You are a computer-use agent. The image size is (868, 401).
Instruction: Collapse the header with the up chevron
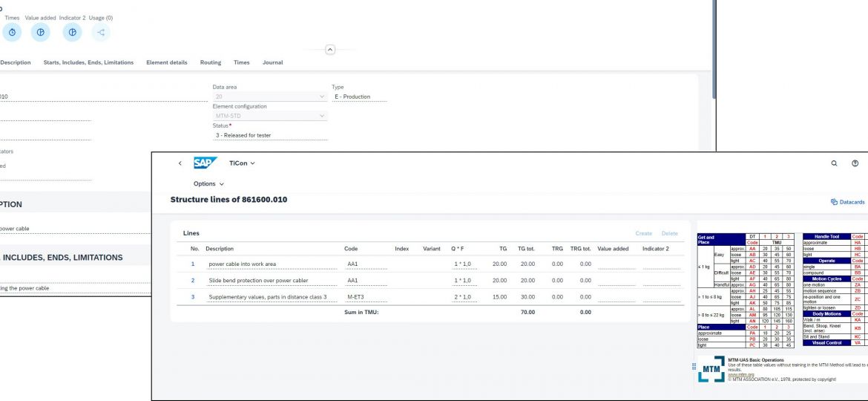tap(330, 49)
